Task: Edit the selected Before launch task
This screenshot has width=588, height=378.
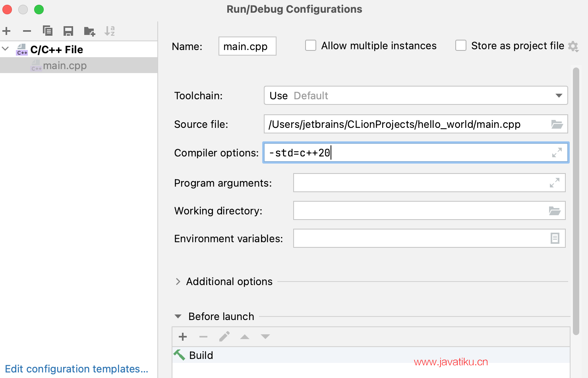Action: tap(224, 337)
